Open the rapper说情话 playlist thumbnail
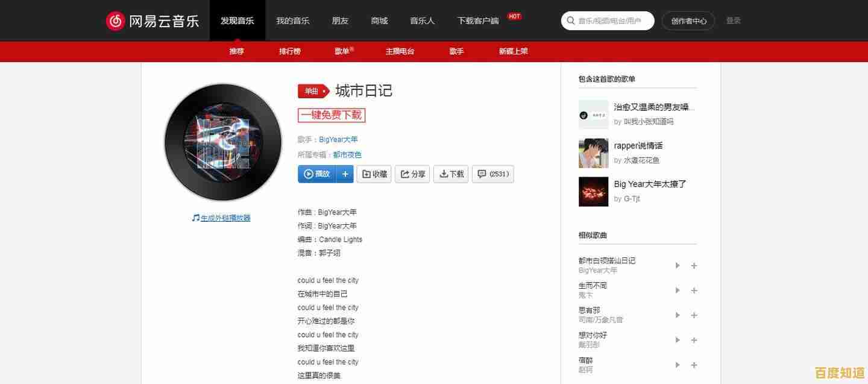868x384 pixels. click(x=593, y=153)
